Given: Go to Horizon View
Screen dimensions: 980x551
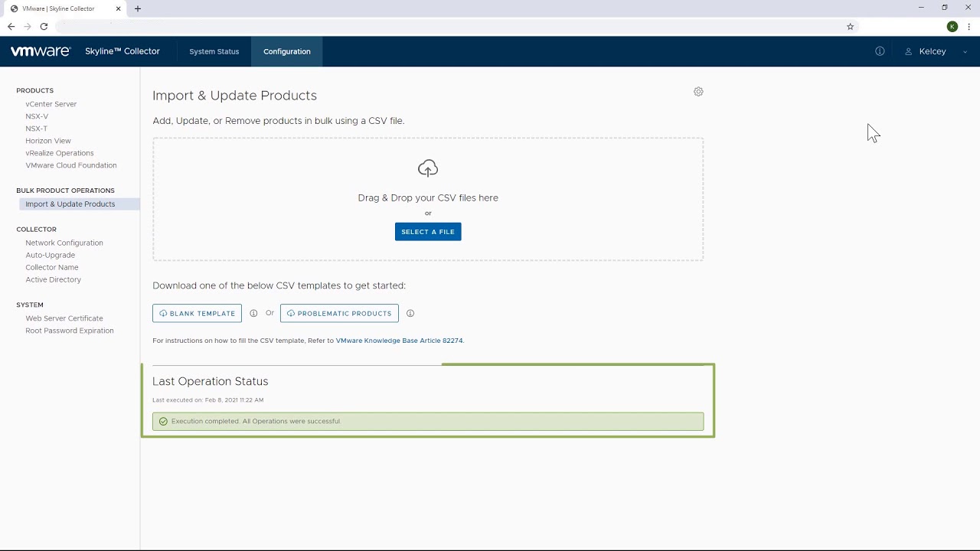Looking at the screenshot, I should [x=48, y=141].
